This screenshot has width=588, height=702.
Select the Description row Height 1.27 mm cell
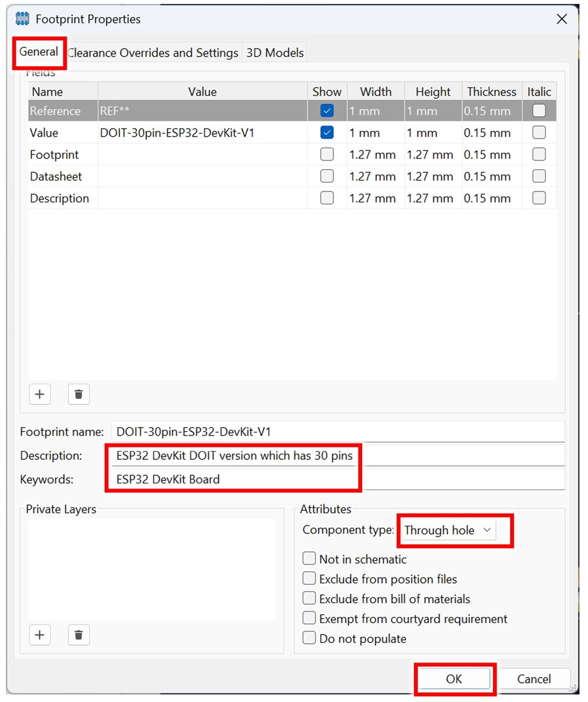433,198
